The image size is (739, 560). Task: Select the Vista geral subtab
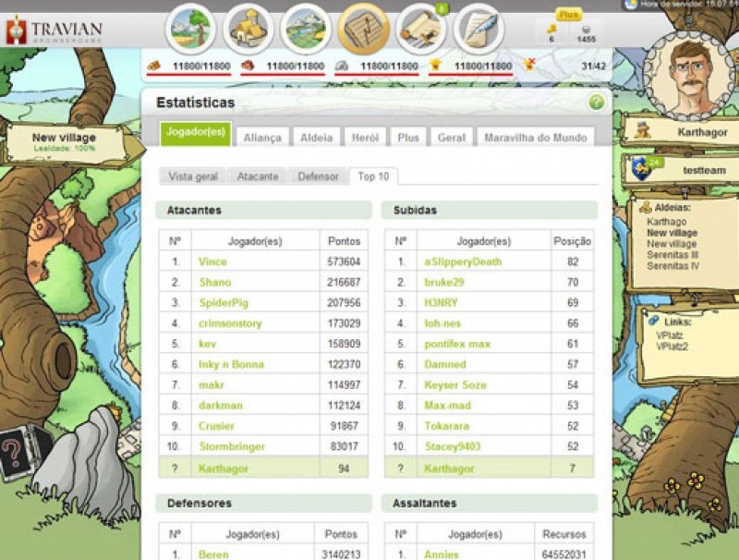click(193, 177)
